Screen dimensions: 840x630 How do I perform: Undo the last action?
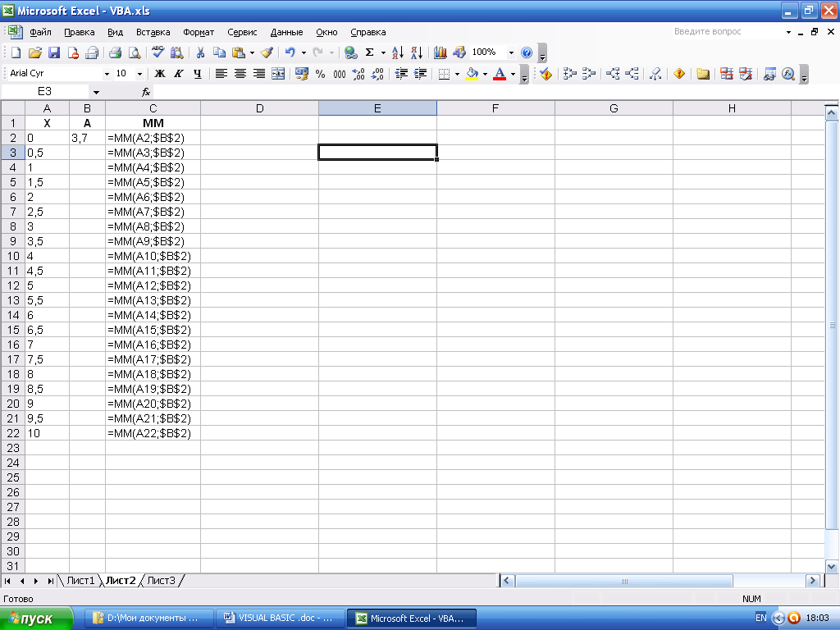[290, 52]
